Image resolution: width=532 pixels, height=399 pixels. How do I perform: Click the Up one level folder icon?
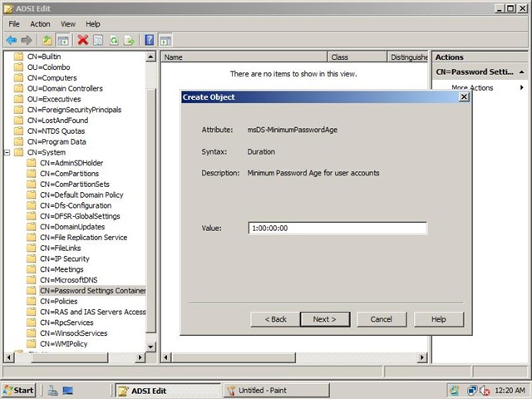(x=47, y=41)
